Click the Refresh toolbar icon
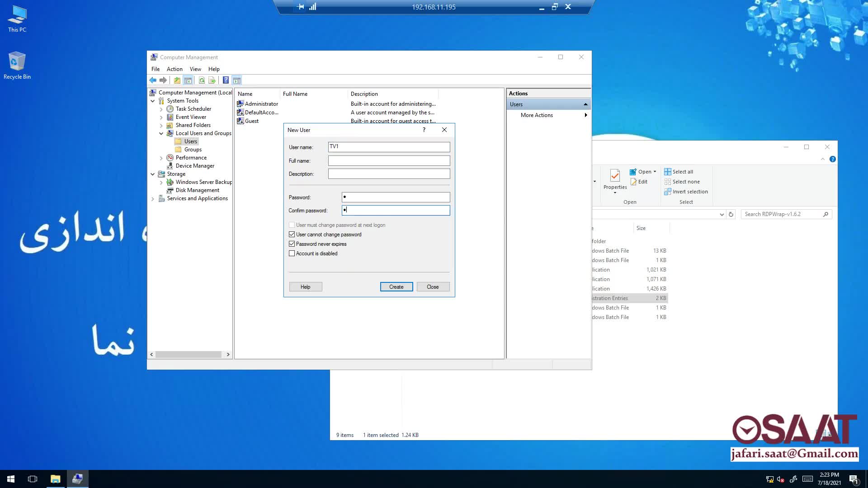868x488 pixels. pyautogui.click(x=202, y=80)
